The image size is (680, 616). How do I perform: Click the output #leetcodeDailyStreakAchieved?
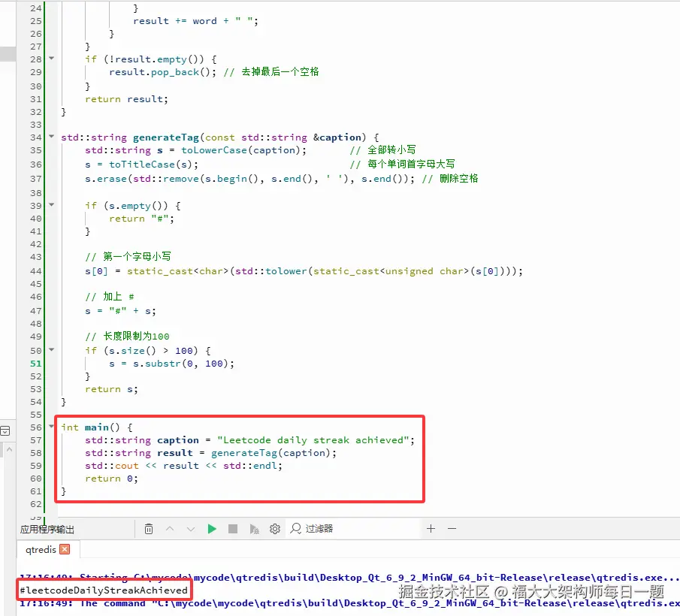(x=104, y=590)
